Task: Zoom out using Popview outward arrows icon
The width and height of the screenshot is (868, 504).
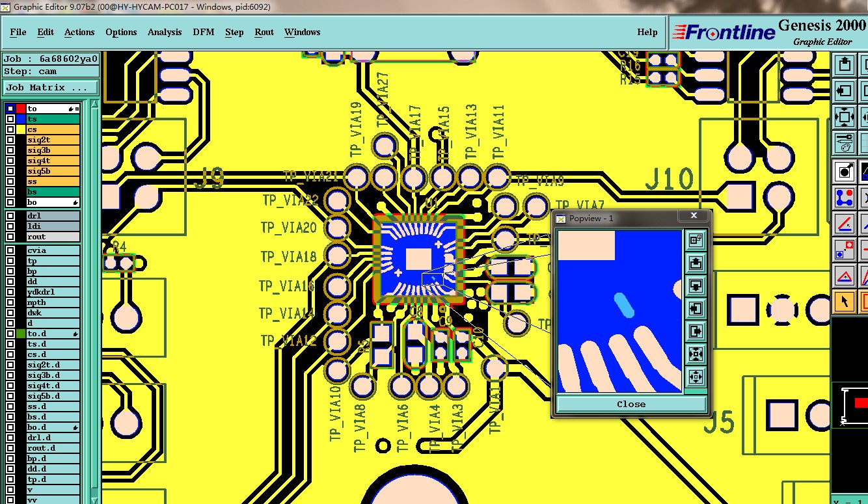Action: pos(696,377)
